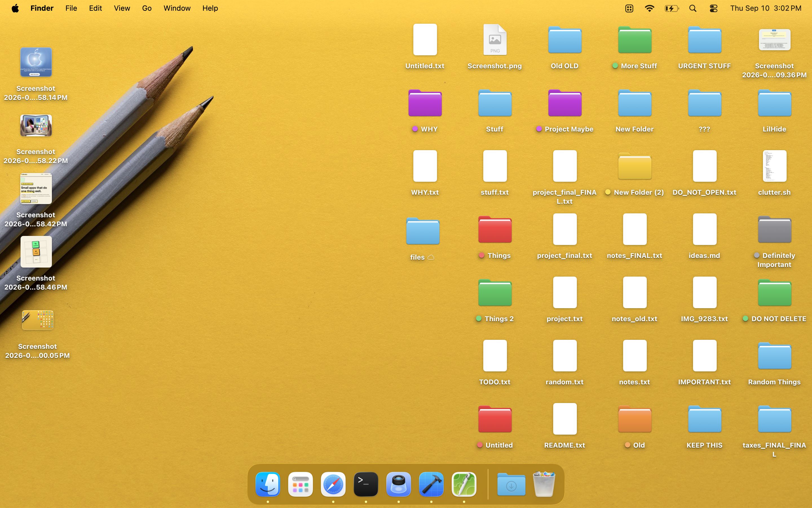Click the date and time in menu bar
The height and width of the screenshot is (508, 812).
[766, 8]
